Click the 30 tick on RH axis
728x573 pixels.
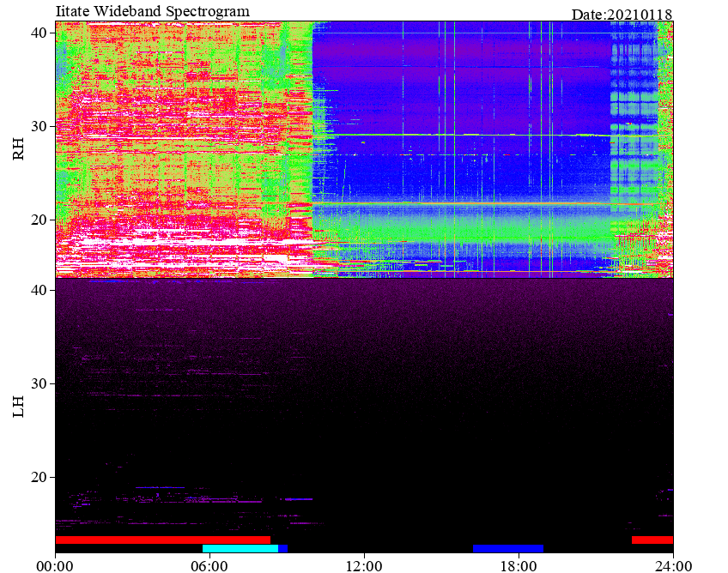click(x=39, y=126)
